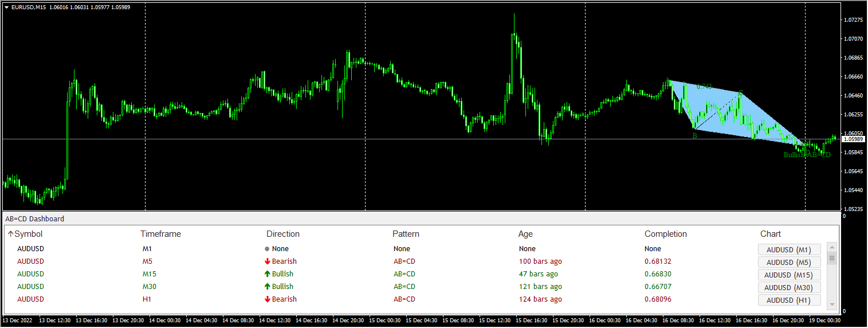Click the grey None circle in M1 row
868x328 pixels.
[x=267, y=249]
